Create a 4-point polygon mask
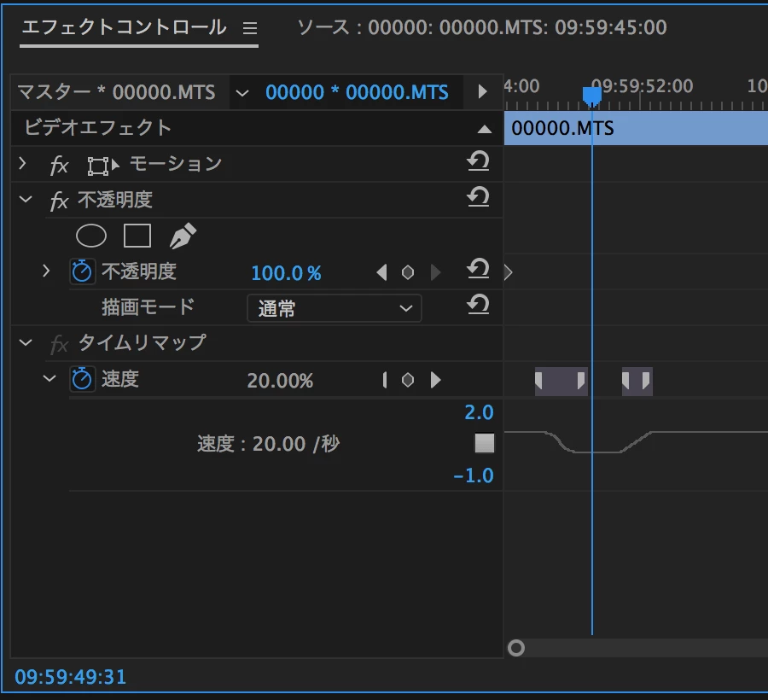 pyautogui.click(x=137, y=236)
